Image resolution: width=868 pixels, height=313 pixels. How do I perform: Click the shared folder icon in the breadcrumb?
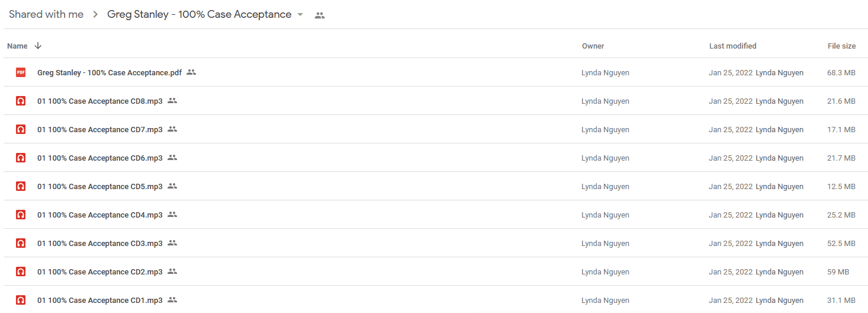pyautogui.click(x=320, y=15)
